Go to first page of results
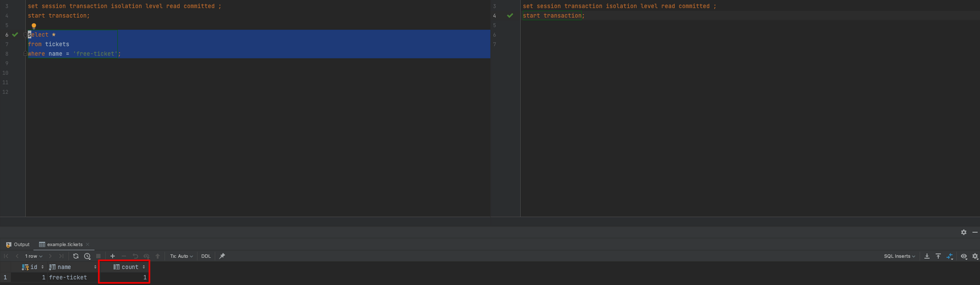This screenshot has height=285, width=980. click(x=6, y=256)
